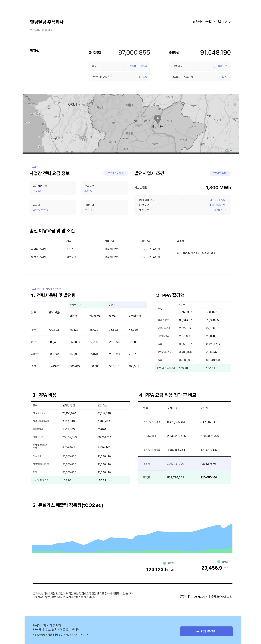
Task: Click the 탄천면 label on the map
Action: (x=194, y=106)
